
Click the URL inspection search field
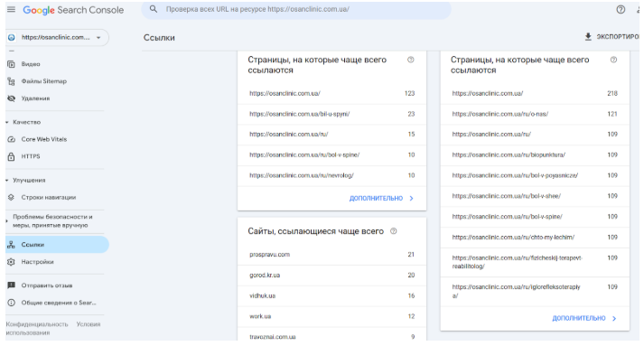point(296,9)
